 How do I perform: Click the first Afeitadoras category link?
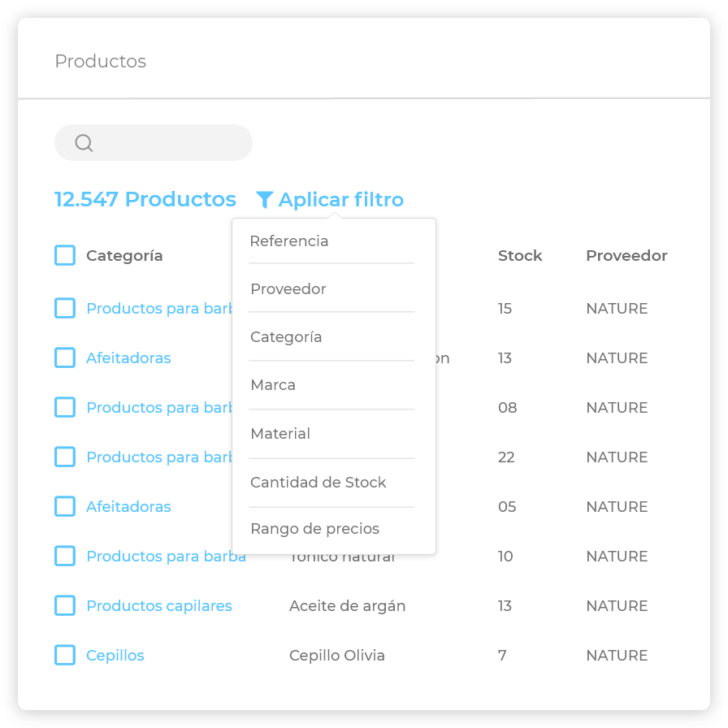pyautogui.click(x=128, y=357)
